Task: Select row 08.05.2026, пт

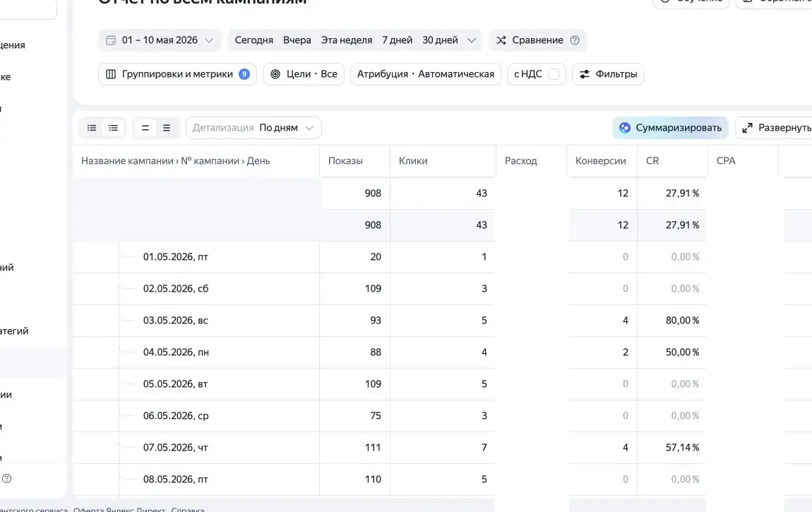Action: coord(176,480)
